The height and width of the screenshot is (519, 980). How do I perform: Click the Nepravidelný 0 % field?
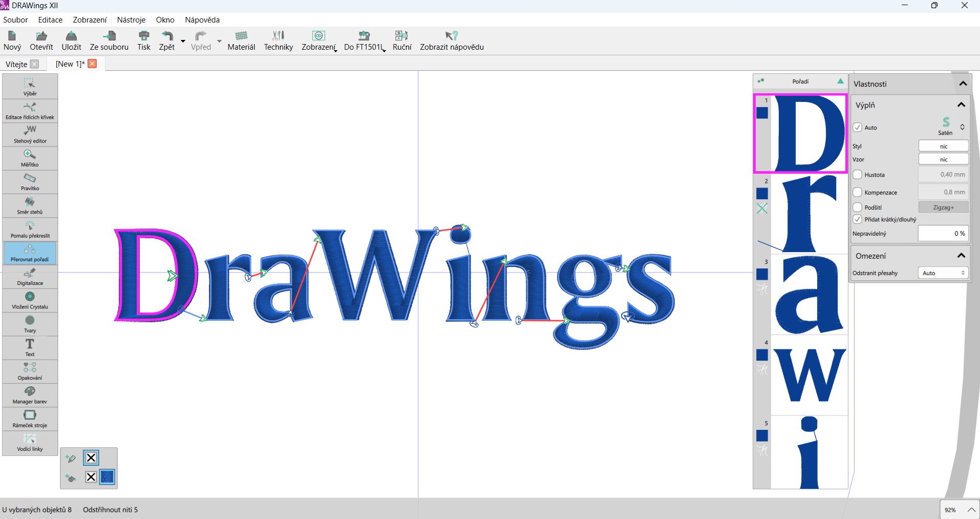(x=943, y=233)
